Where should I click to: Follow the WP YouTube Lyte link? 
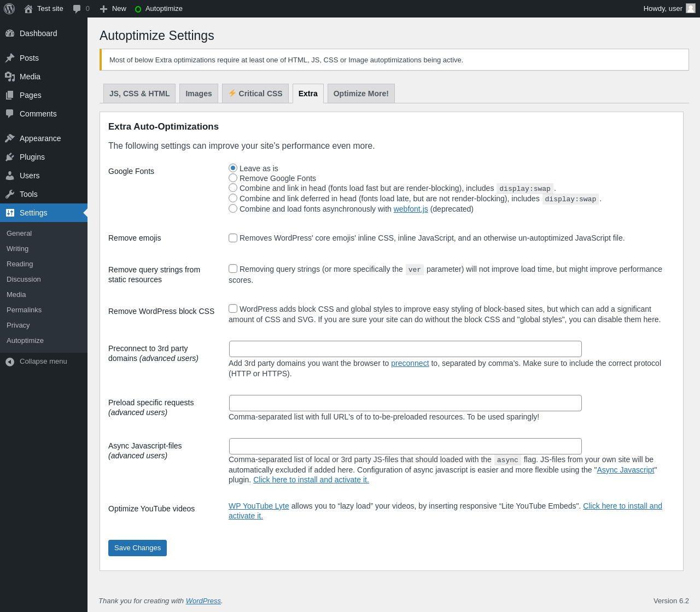tap(259, 506)
